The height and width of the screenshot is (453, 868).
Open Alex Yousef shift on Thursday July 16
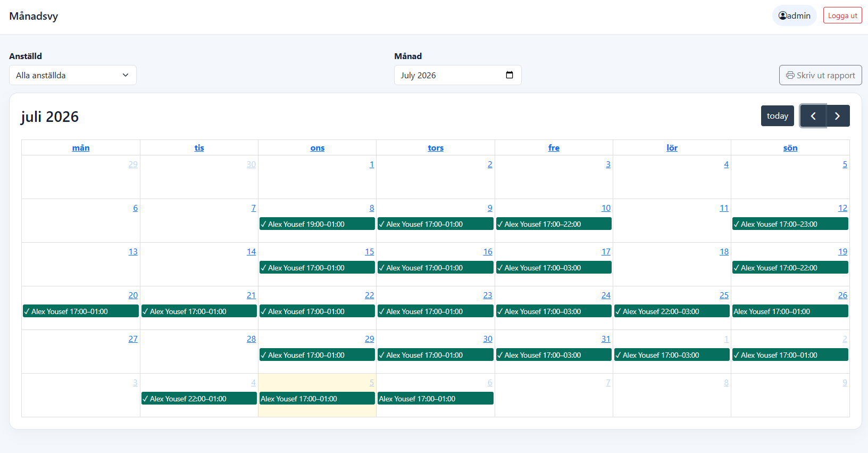(436, 268)
